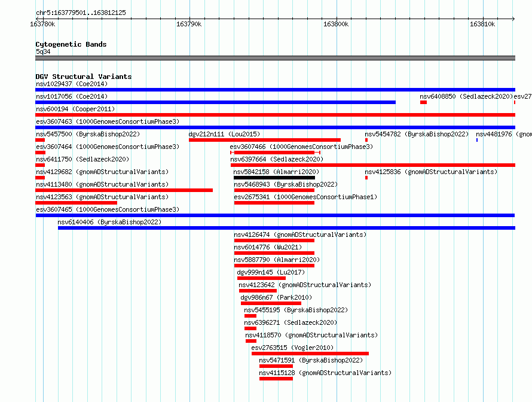Click esv3607466 (1000GenomesConsortiumPhase3) label
Image resolution: width=532 pixels, height=402 pixels.
point(301,147)
